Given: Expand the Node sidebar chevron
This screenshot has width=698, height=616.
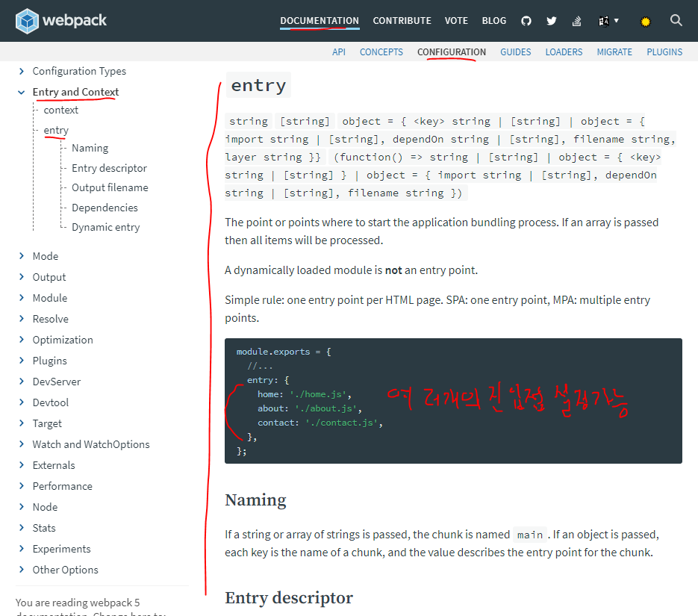Looking at the screenshot, I should click(22, 506).
